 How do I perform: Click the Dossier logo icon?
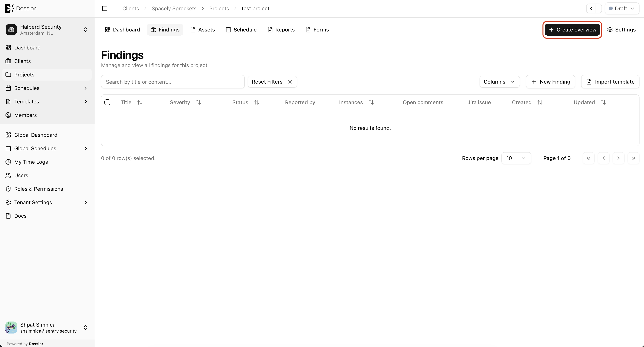pos(10,8)
